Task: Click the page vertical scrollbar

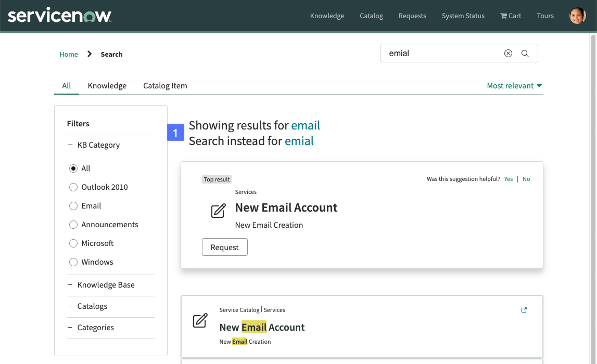Action: click(x=593, y=199)
